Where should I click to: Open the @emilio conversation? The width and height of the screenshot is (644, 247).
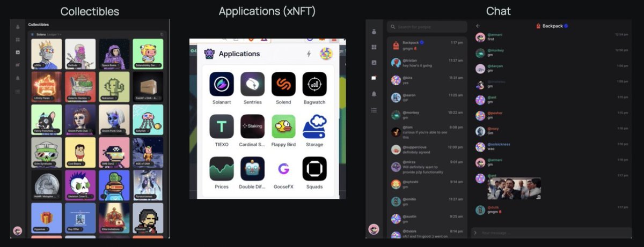point(427,201)
